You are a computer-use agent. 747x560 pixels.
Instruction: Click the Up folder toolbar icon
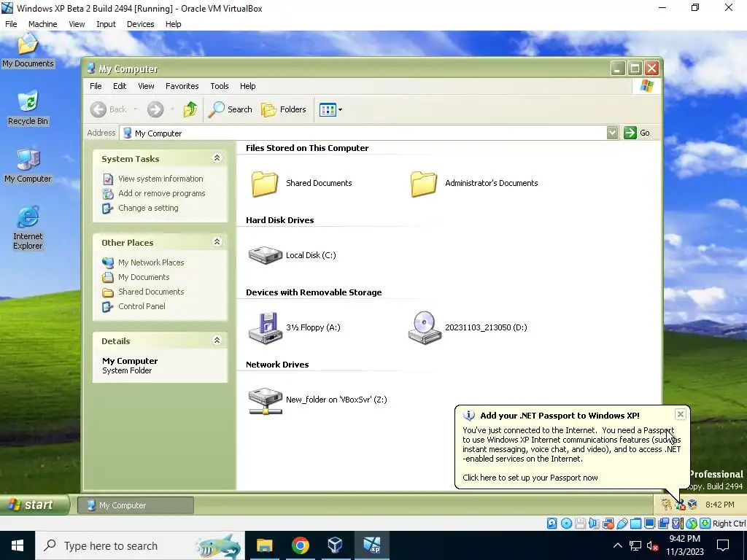[190, 109]
